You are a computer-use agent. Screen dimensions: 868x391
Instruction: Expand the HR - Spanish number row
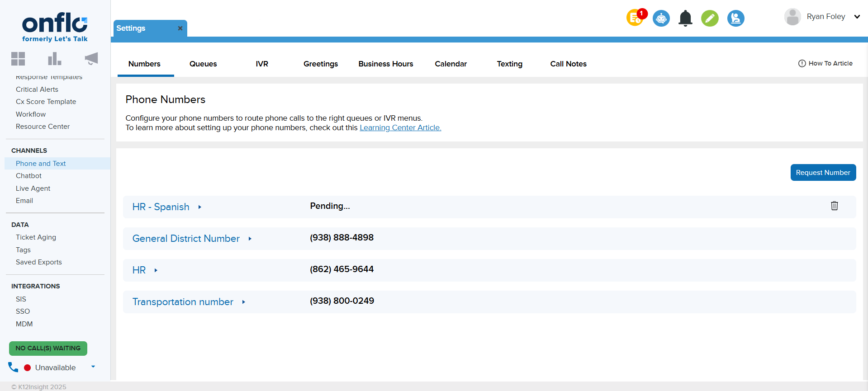pyautogui.click(x=199, y=207)
